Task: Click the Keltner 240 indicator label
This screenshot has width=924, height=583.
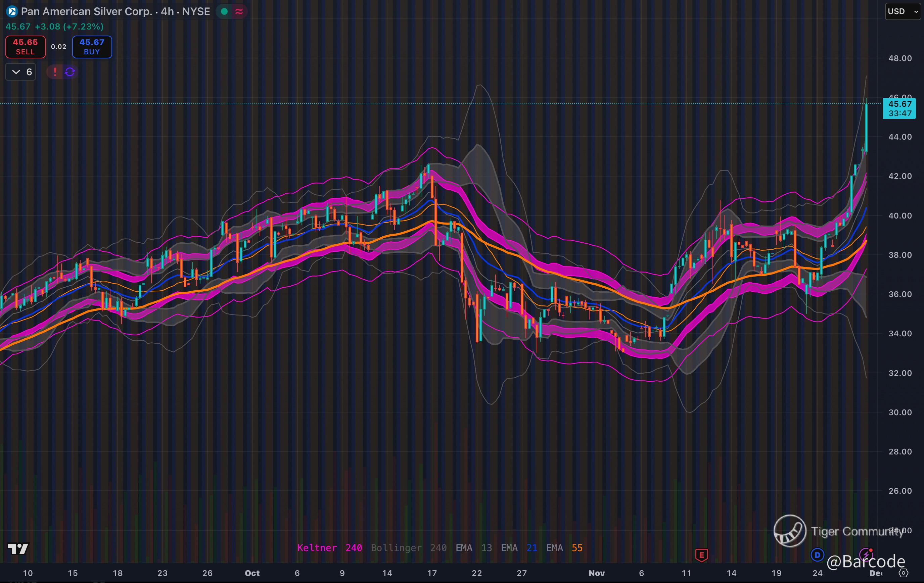Action: pyautogui.click(x=329, y=548)
